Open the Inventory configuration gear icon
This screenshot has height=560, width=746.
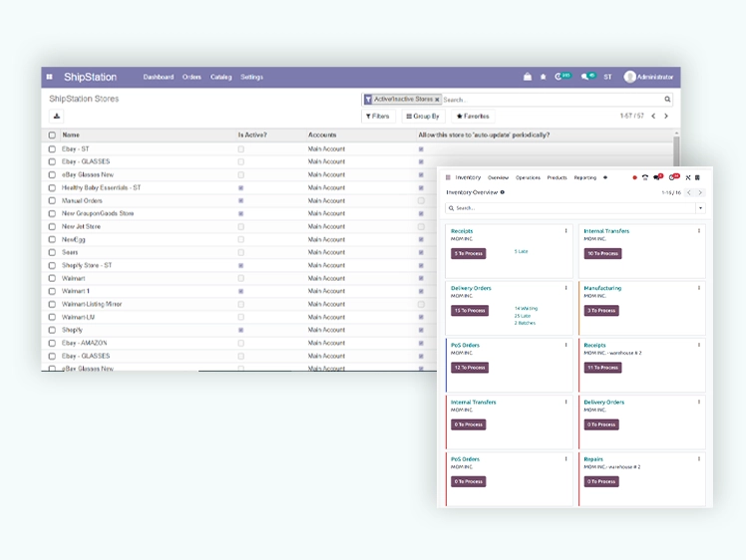[x=605, y=177]
